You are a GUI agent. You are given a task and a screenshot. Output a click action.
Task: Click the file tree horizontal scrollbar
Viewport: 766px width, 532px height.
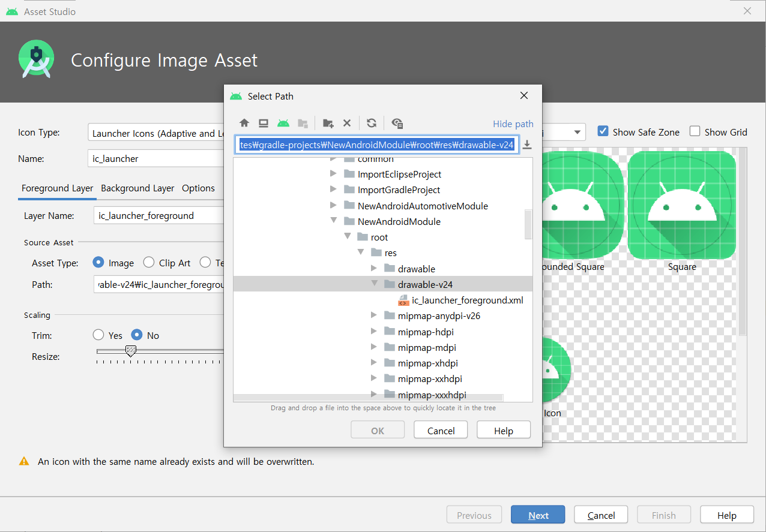368,397
